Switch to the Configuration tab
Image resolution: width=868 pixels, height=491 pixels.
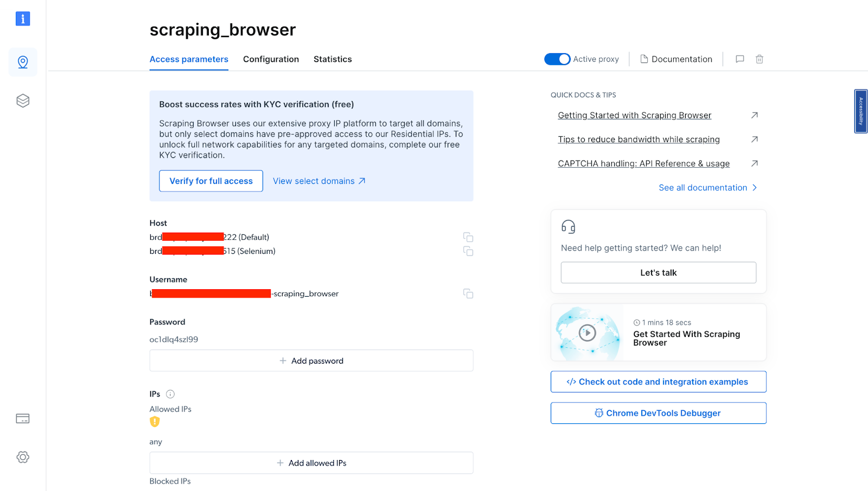point(271,59)
